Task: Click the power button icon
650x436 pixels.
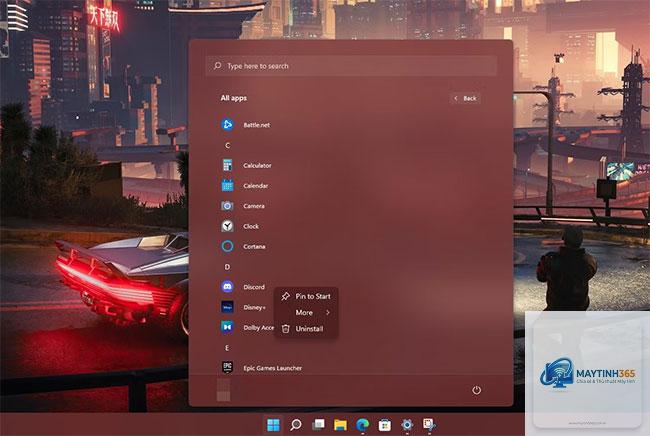Action: (x=476, y=390)
